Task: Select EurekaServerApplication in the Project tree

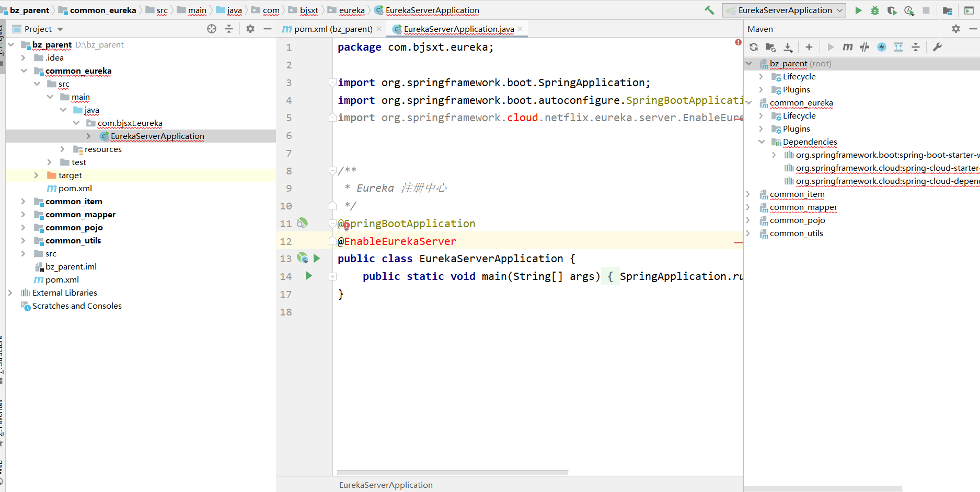Action: point(157,136)
